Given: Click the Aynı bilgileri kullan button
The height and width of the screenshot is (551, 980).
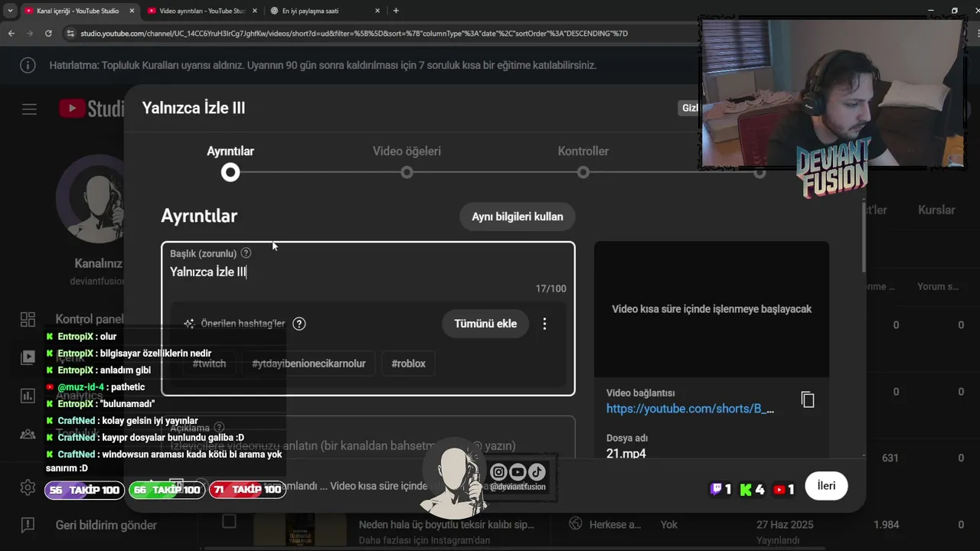Looking at the screenshot, I should tap(518, 217).
